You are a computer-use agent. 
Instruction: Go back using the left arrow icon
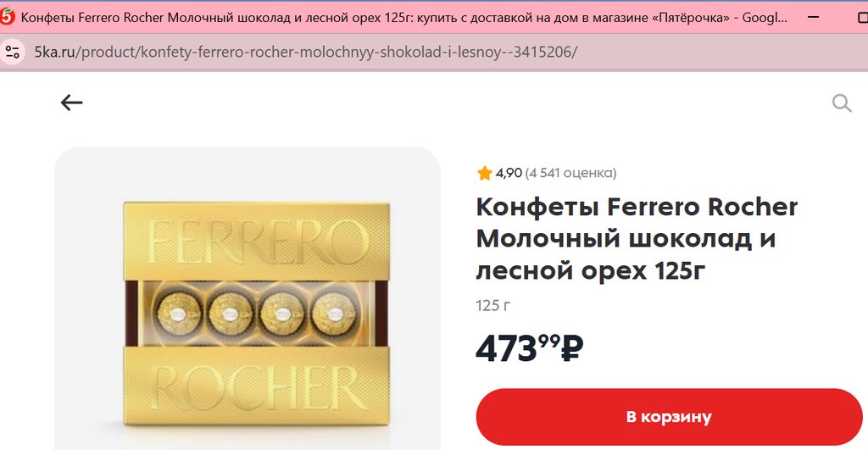[x=71, y=103]
